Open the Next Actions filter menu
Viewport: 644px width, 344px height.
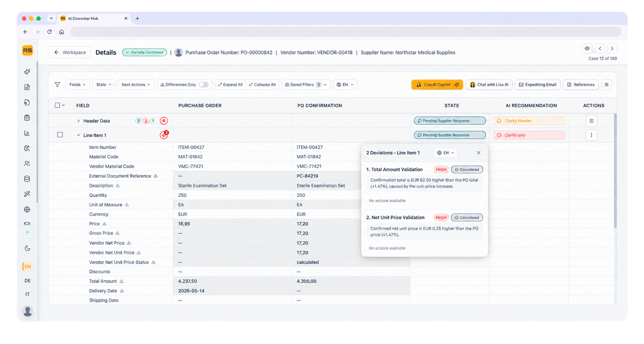(136, 84)
